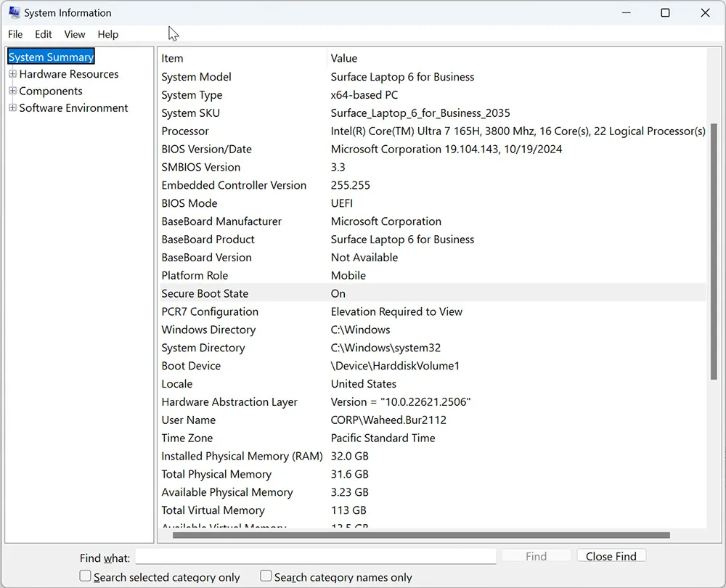Open the View menu
This screenshot has width=726, height=588.
tap(74, 34)
